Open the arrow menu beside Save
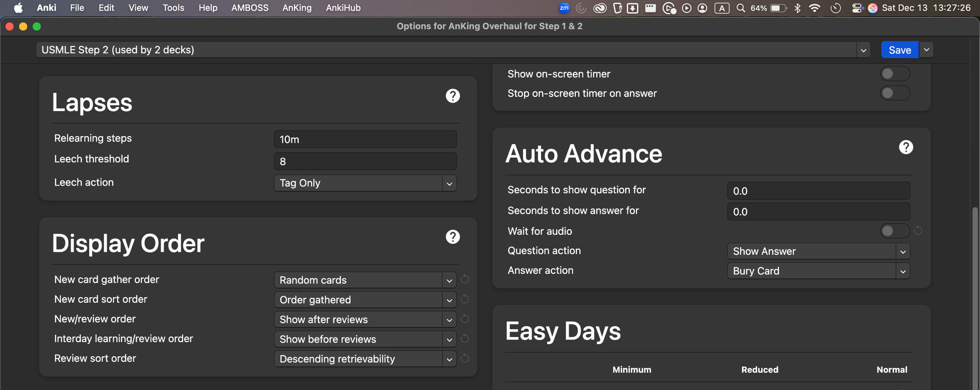Screen dimensions: 980x390 coord(926,50)
